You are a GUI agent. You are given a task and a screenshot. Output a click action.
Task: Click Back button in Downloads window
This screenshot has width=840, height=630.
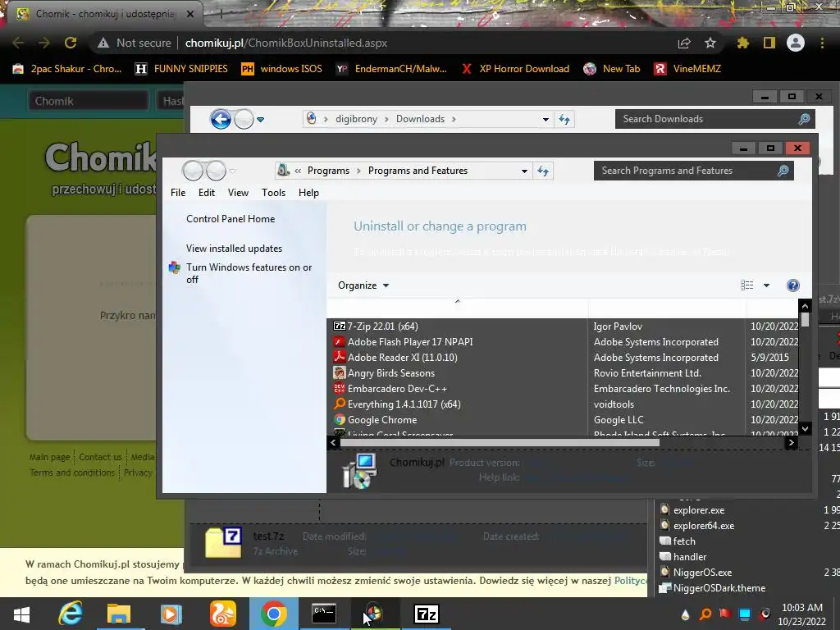tap(221, 119)
